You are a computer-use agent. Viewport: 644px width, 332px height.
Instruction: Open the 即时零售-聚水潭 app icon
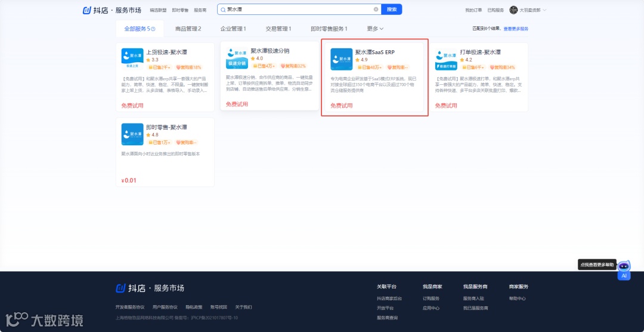132,134
